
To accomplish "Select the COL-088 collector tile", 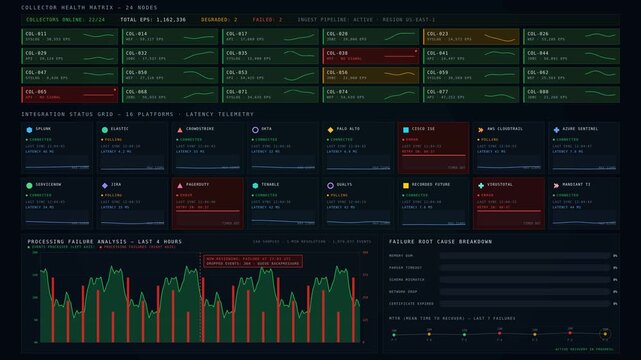I will coord(572,94).
